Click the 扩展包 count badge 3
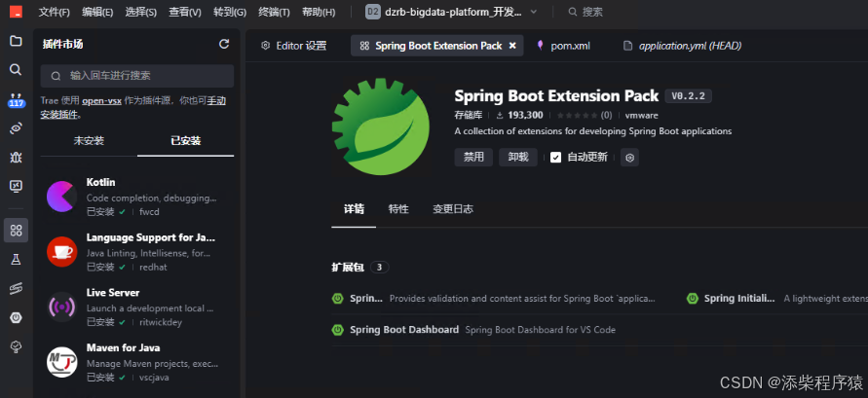The image size is (868, 398). pos(379,268)
